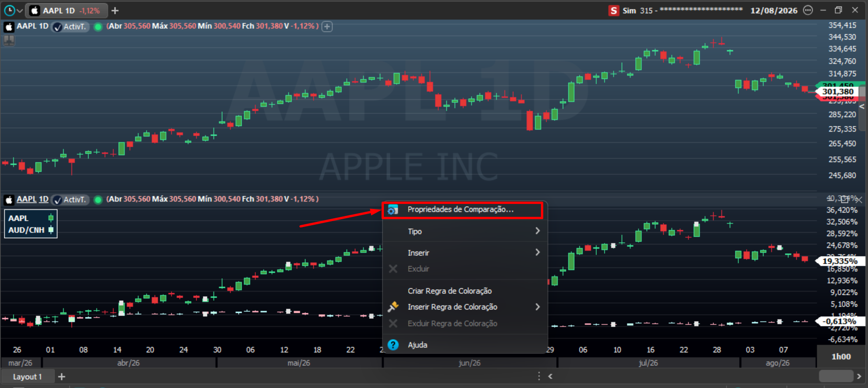The height and width of the screenshot is (388, 868).
Task: Switch to the Layout 1 tab
Action: click(27, 376)
